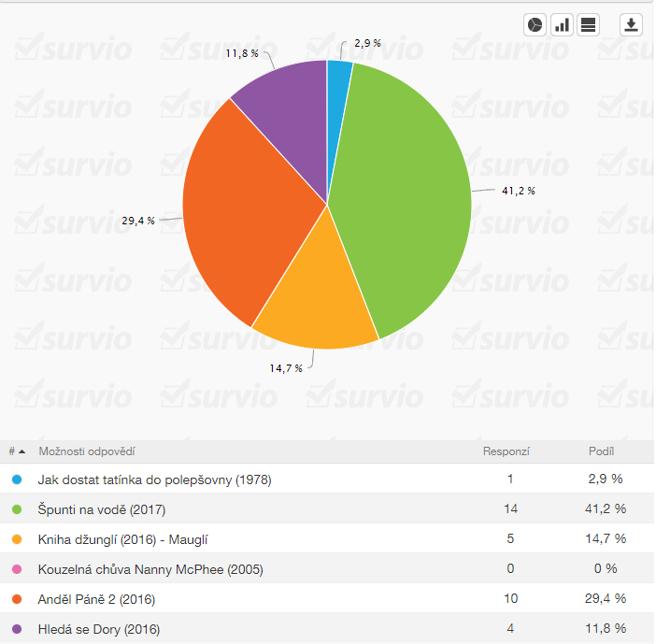This screenshot has width=656, height=644.
Task: Click the pink legend dot for Kouzelná chůva
Action: (17, 569)
